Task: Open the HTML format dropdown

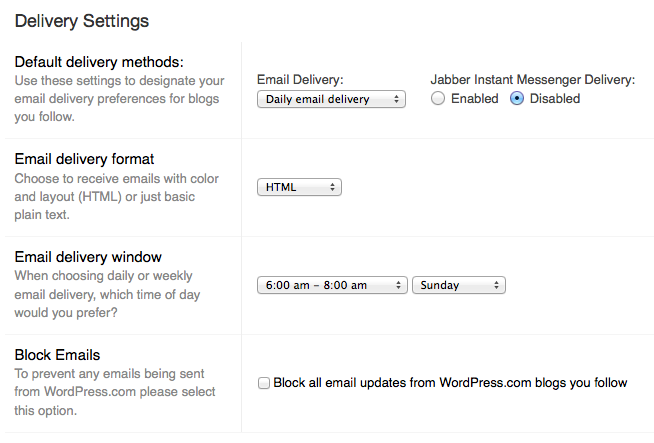Action: click(x=299, y=187)
